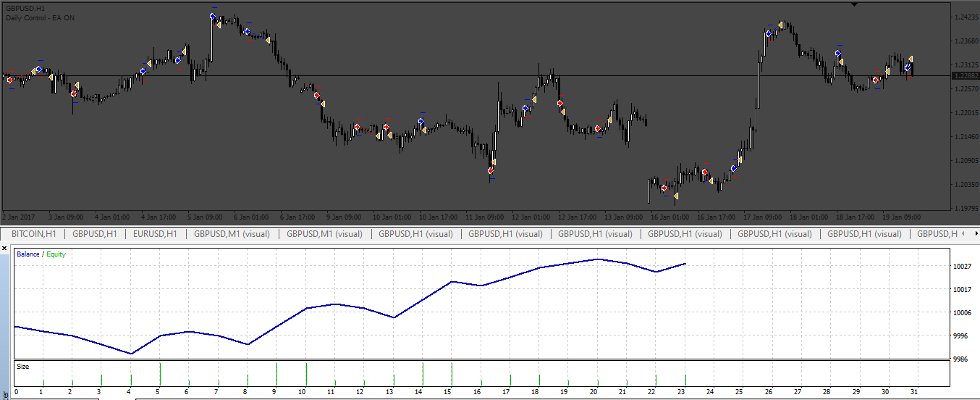Click the '5 Jan 09:00' time axis label
This screenshot has width=980, height=400.
coord(205,217)
